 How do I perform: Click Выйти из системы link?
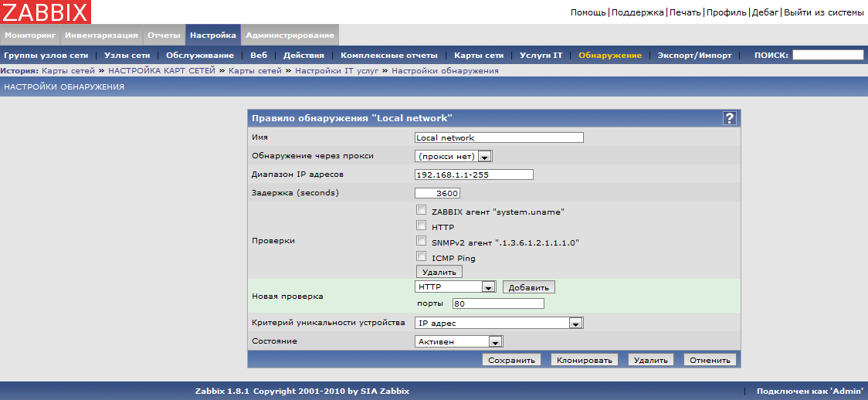coord(824,12)
